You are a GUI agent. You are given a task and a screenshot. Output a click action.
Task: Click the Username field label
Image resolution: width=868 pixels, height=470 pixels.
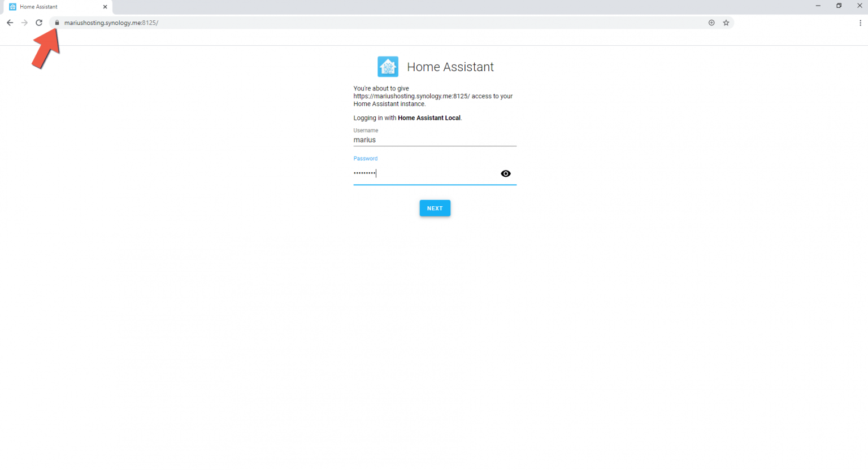tap(366, 130)
